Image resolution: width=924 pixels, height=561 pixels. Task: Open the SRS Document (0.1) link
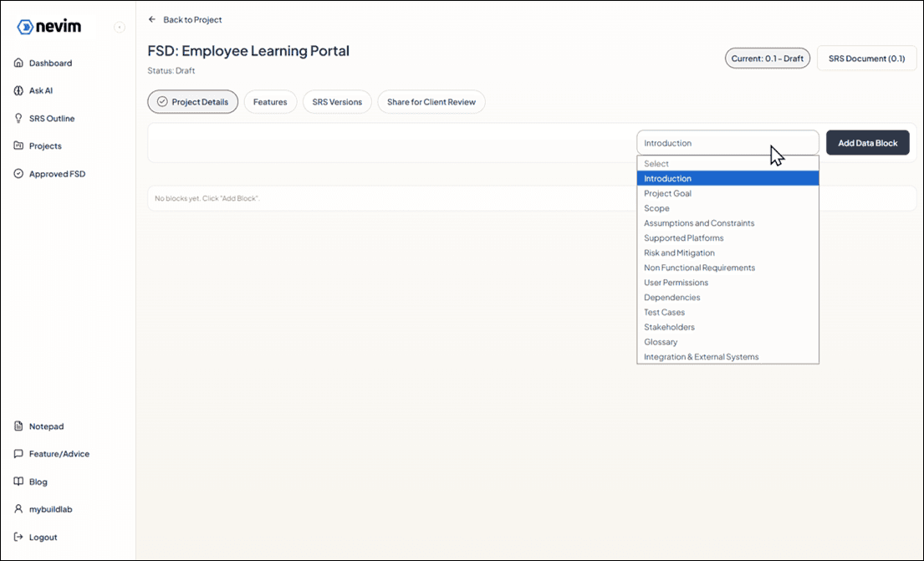867,58
